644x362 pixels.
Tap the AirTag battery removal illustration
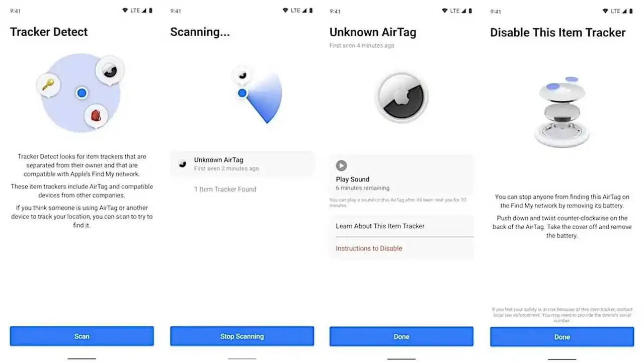[x=562, y=113]
